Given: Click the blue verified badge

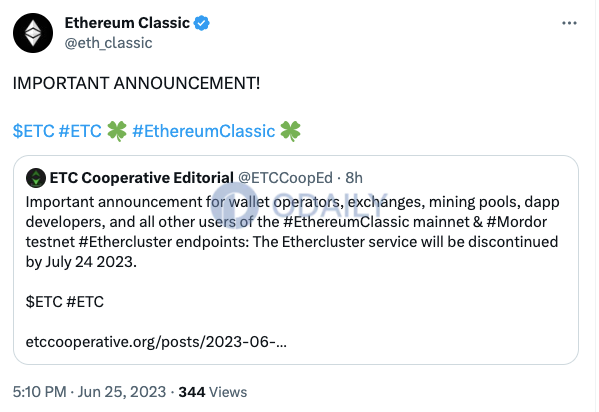Looking at the screenshot, I should 201,23.
